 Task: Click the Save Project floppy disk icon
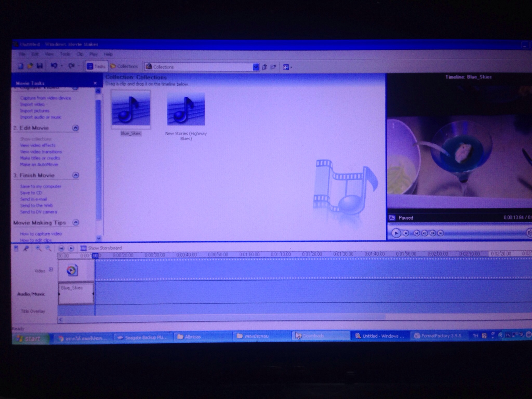[40, 66]
